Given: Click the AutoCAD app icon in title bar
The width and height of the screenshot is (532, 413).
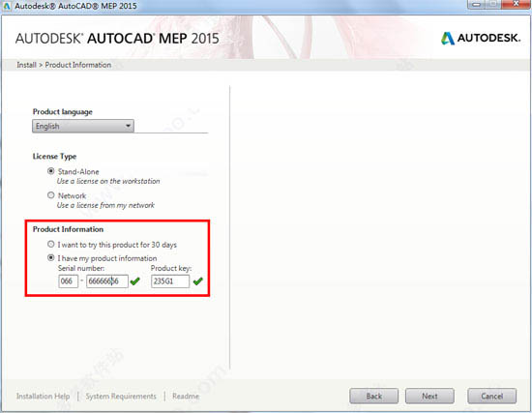Looking at the screenshot, I should (7, 6).
